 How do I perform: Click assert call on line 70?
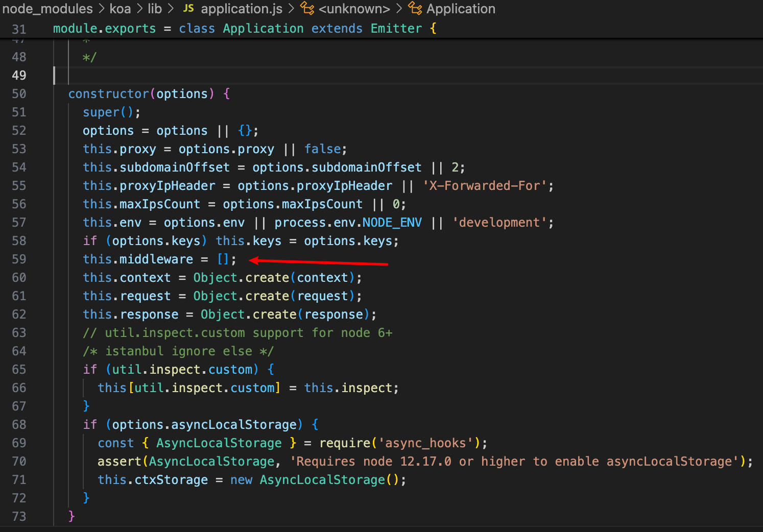point(120,462)
